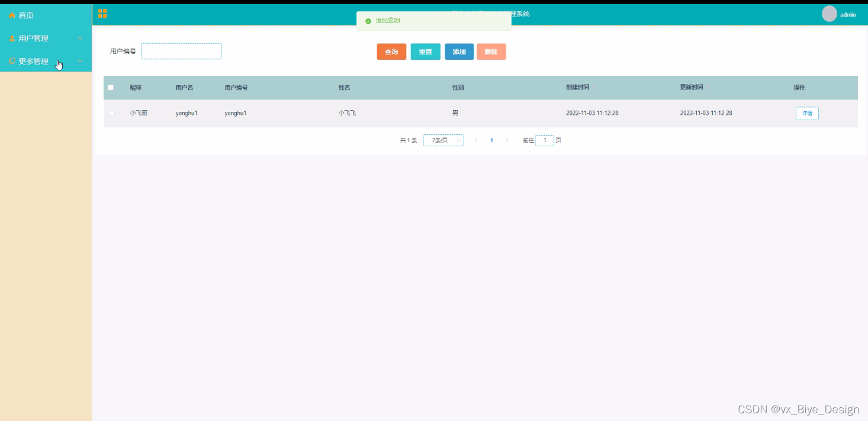Open the 7条/页 page size dropdown

tap(443, 140)
